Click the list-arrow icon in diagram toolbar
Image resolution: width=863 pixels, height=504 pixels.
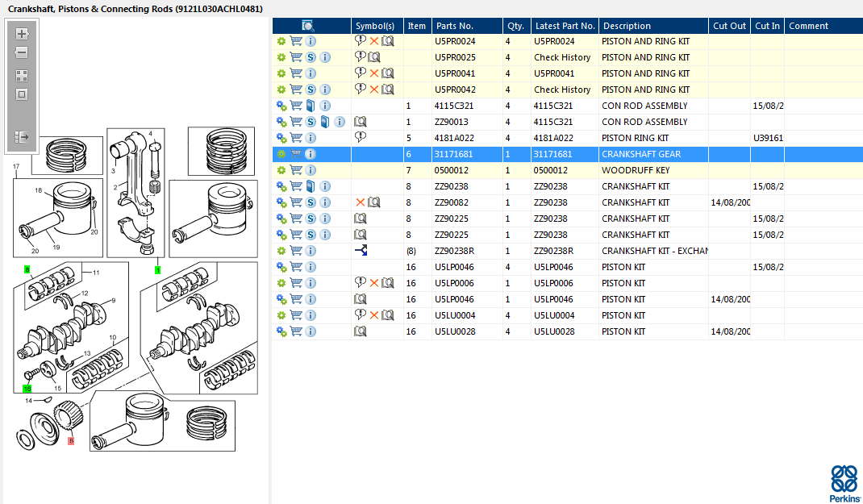click(22, 137)
